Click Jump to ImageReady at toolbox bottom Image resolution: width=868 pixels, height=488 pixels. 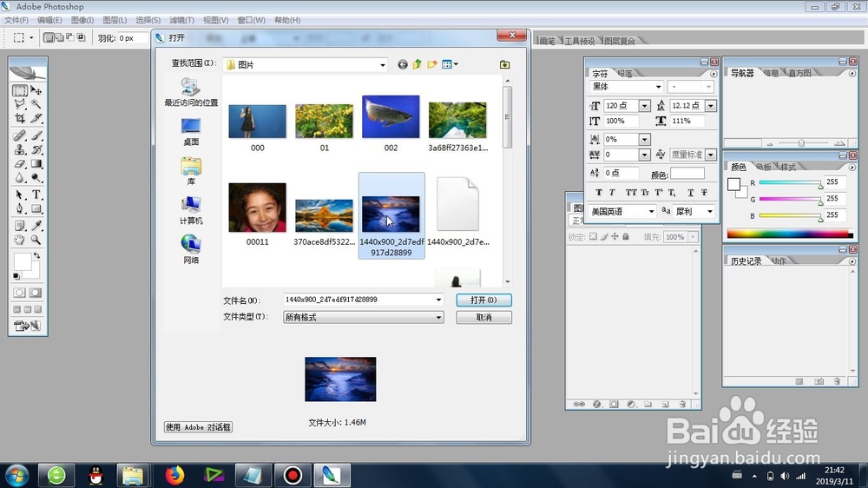pos(28,326)
